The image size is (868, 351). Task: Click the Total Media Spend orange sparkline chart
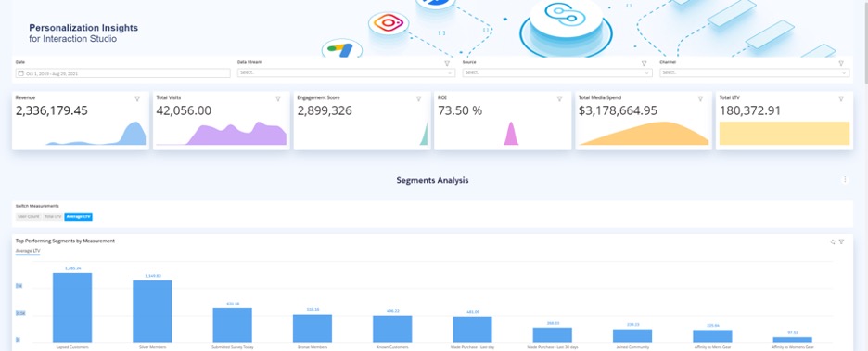pos(644,134)
